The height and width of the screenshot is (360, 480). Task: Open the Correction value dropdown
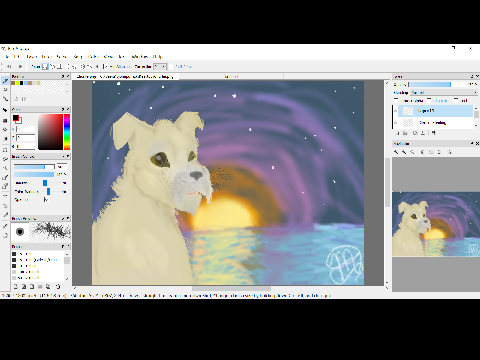pyautogui.click(x=160, y=67)
